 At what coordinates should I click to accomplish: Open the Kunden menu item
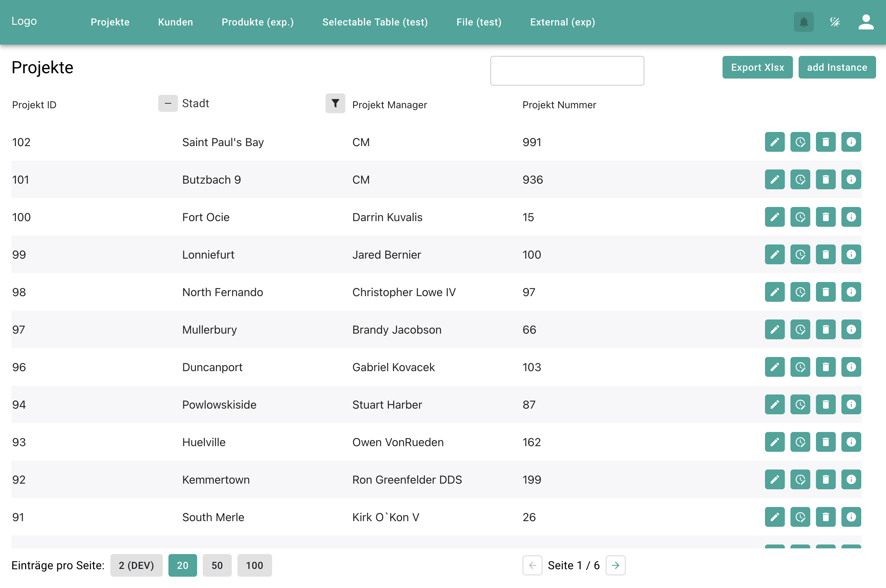(175, 22)
